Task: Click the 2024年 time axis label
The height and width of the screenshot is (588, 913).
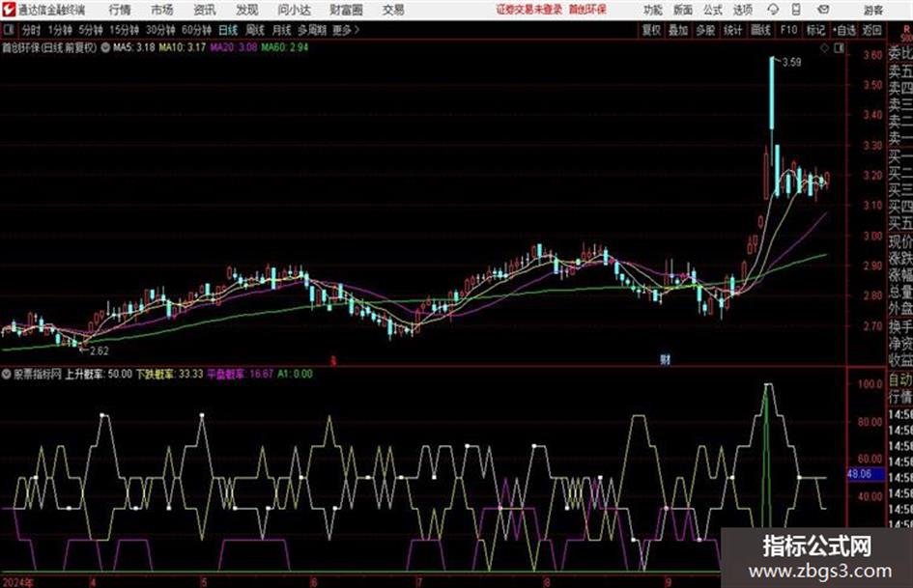Action: (18, 582)
